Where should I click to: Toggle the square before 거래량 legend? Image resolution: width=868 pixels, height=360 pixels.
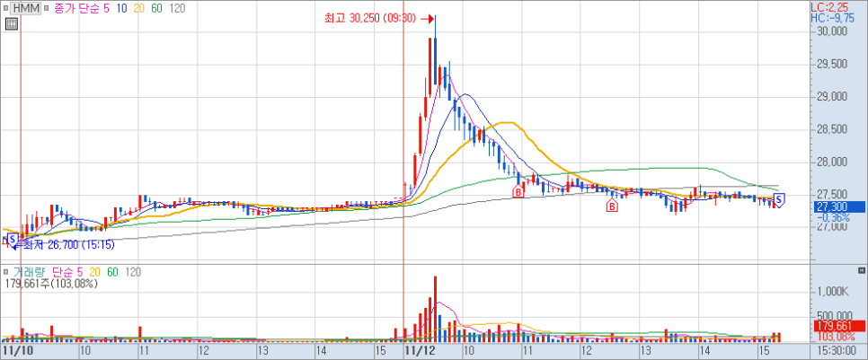point(5,272)
